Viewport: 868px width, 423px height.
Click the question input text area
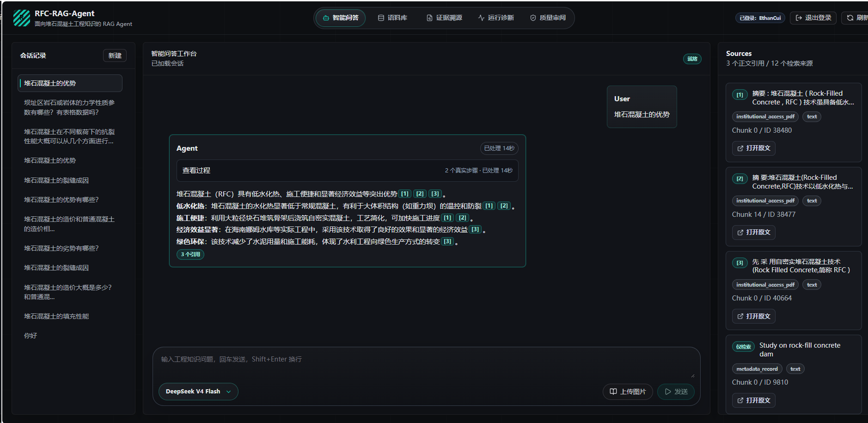point(426,364)
